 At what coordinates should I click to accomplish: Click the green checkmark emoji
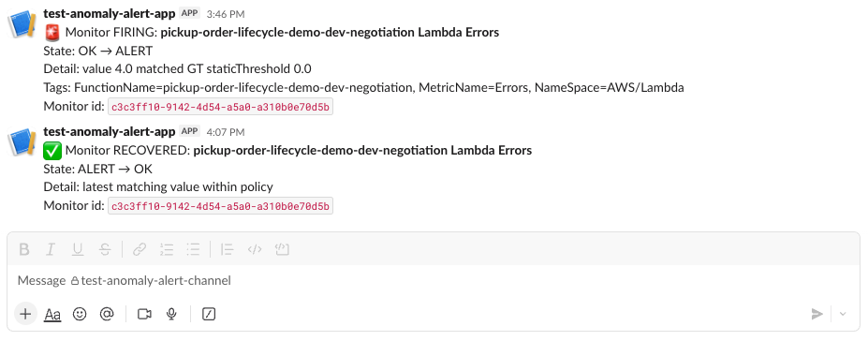point(52,151)
